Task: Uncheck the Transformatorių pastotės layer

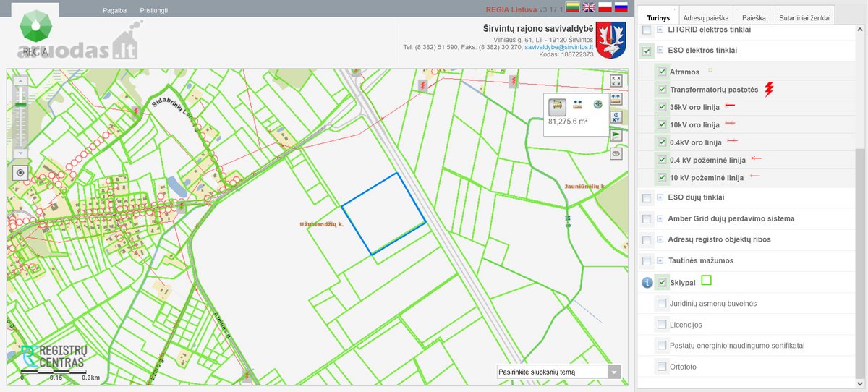Action: [662, 90]
